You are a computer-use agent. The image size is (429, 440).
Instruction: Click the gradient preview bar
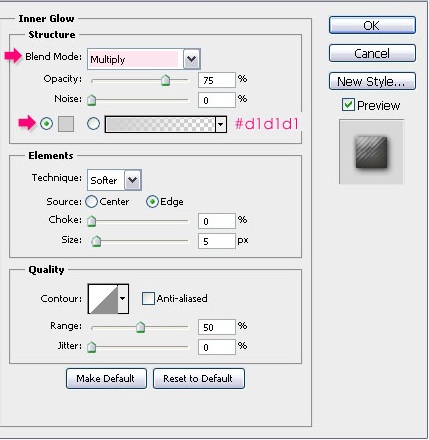click(x=160, y=124)
